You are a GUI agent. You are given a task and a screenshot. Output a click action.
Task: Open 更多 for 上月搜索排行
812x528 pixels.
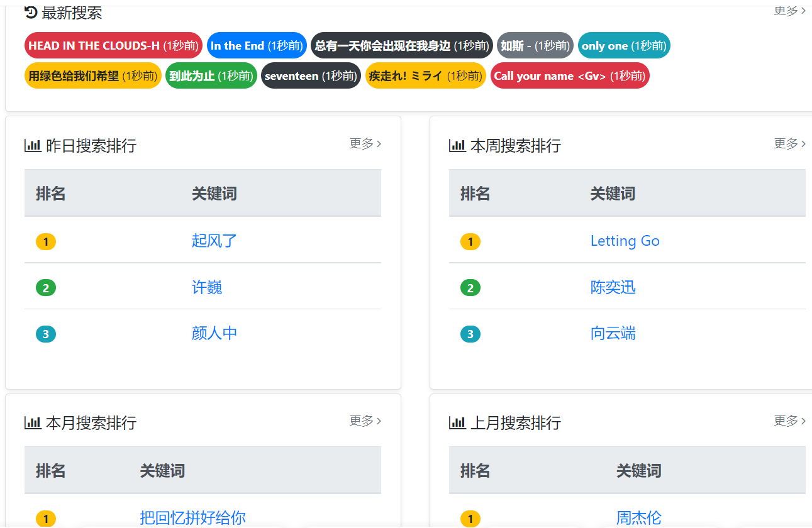tap(789, 421)
